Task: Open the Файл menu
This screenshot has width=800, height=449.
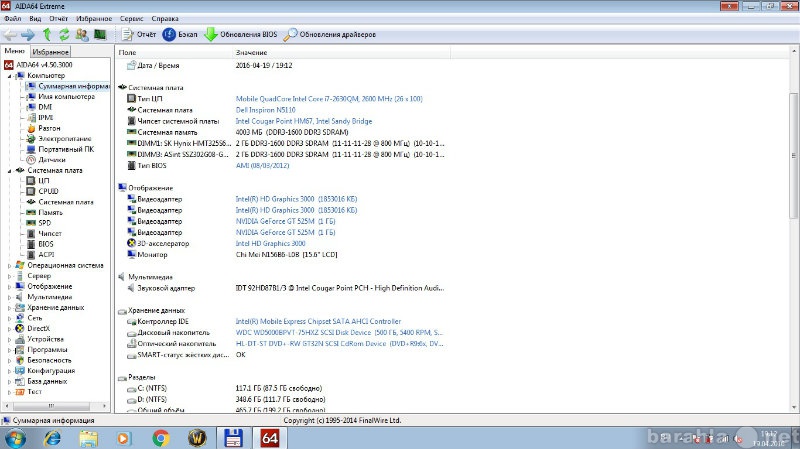Action: tap(13, 18)
